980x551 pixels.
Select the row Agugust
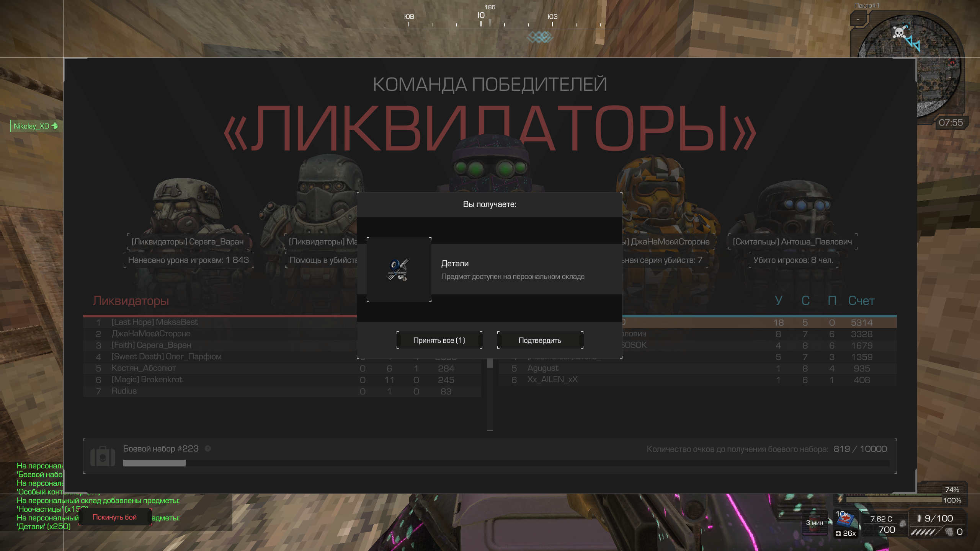[697, 368]
